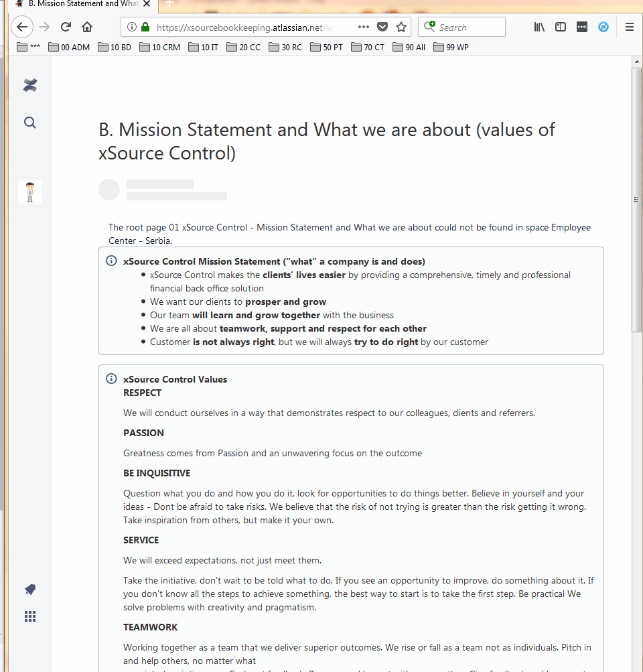
Task: Click the info icon beside xSource Control Values
Action: pyautogui.click(x=111, y=379)
